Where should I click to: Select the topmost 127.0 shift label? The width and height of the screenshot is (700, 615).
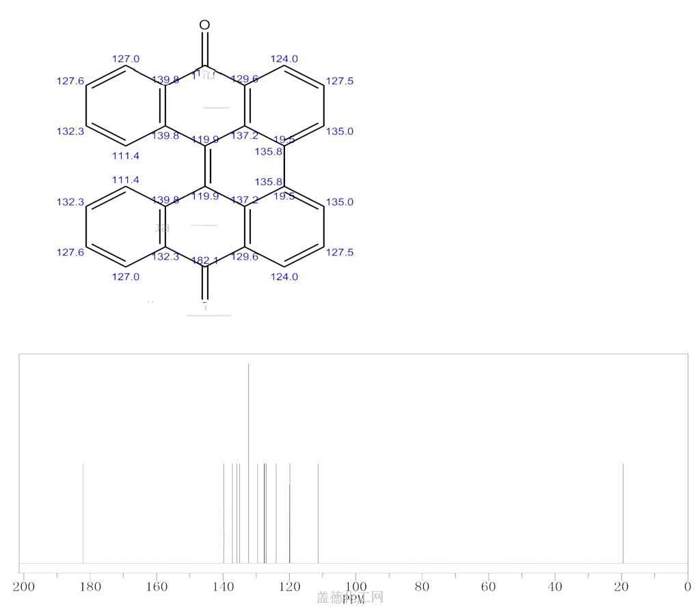[x=126, y=59]
